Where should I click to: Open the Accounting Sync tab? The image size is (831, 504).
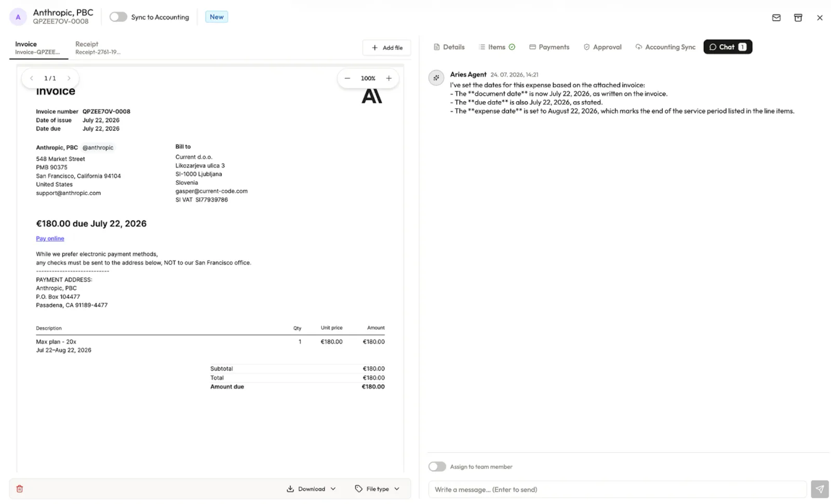tap(665, 47)
